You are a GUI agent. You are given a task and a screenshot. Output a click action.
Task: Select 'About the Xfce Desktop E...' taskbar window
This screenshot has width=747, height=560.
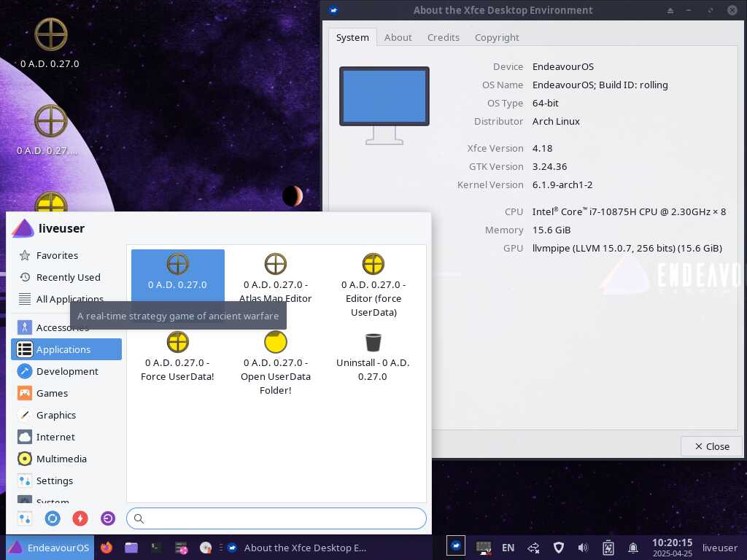coord(296,548)
